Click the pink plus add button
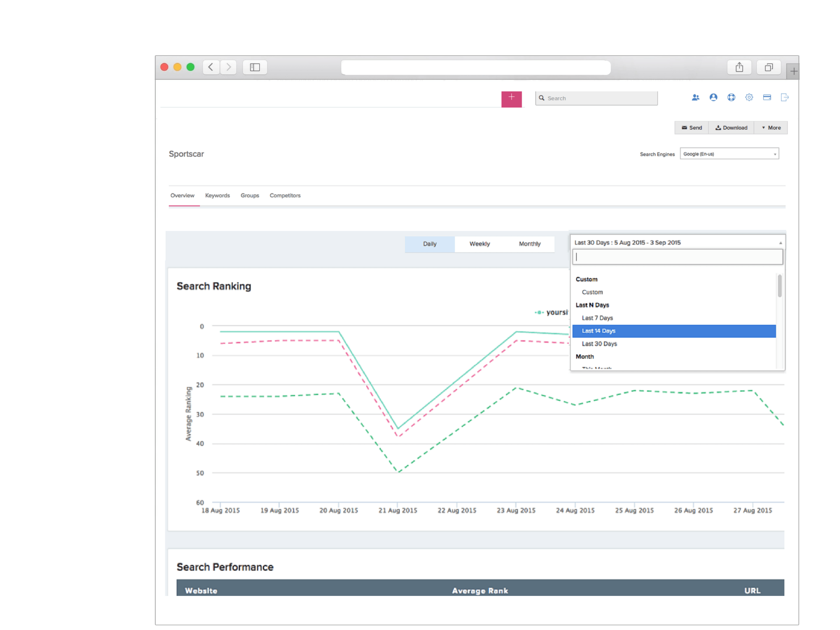 click(x=511, y=99)
